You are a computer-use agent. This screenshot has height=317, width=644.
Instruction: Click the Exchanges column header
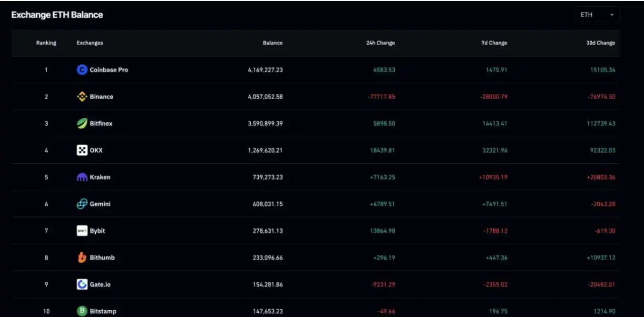tap(89, 43)
